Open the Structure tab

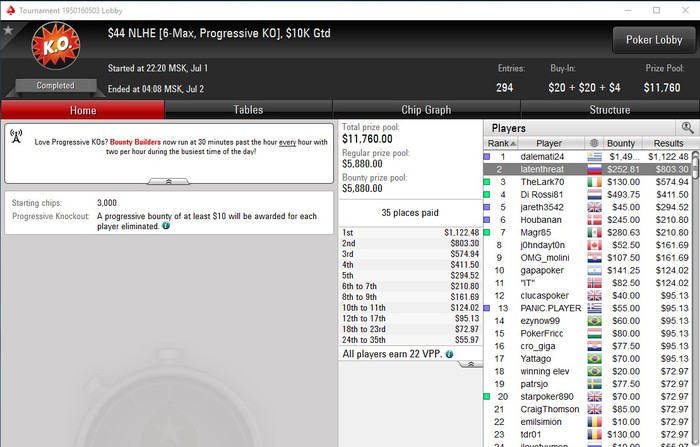click(x=610, y=110)
